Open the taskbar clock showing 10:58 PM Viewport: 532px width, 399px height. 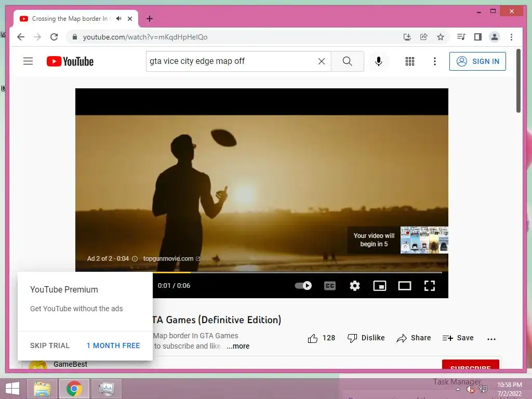click(509, 389)
